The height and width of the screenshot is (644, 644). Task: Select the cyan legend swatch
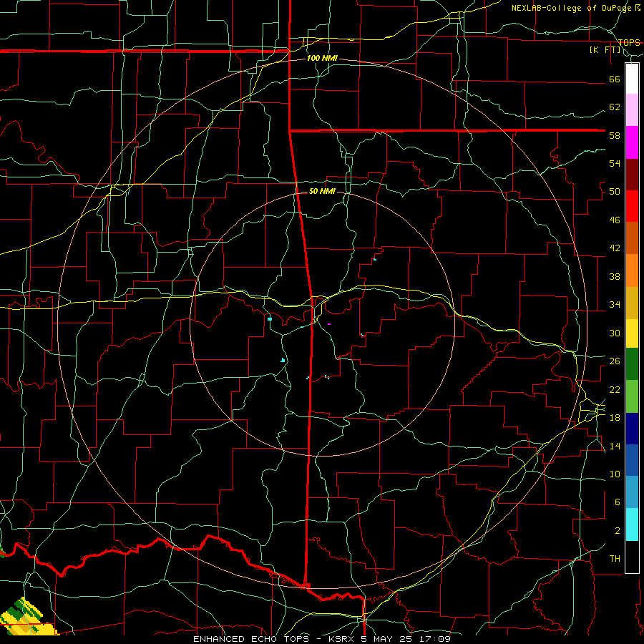(x=632, y=525)
